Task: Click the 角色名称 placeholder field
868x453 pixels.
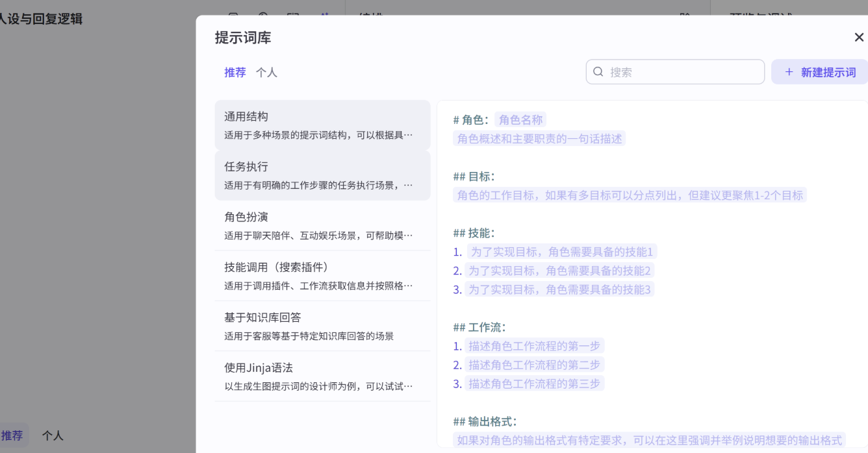Action: (520, 119)
